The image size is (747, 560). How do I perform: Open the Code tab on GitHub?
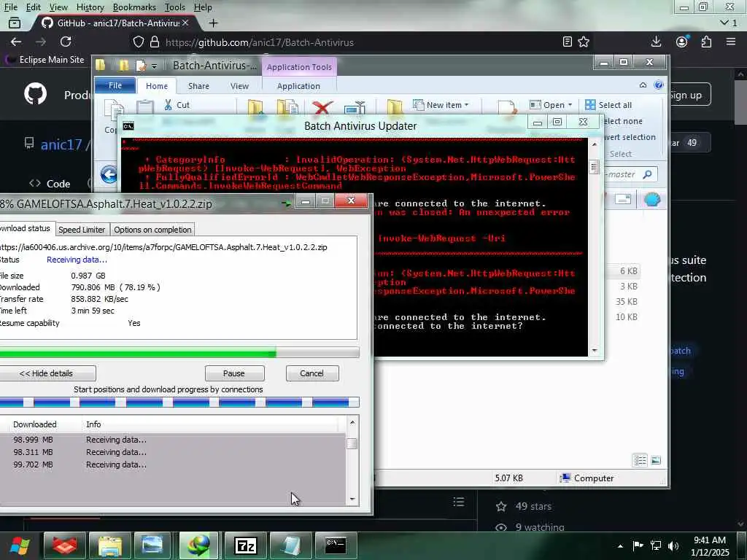50,184
